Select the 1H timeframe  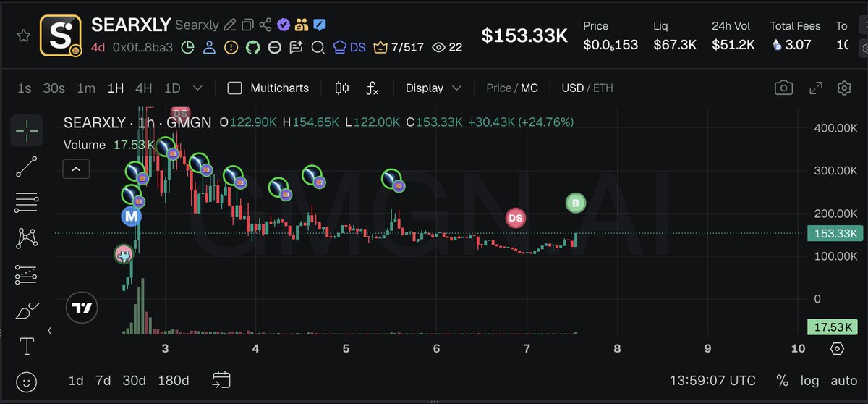pos(115,88)
